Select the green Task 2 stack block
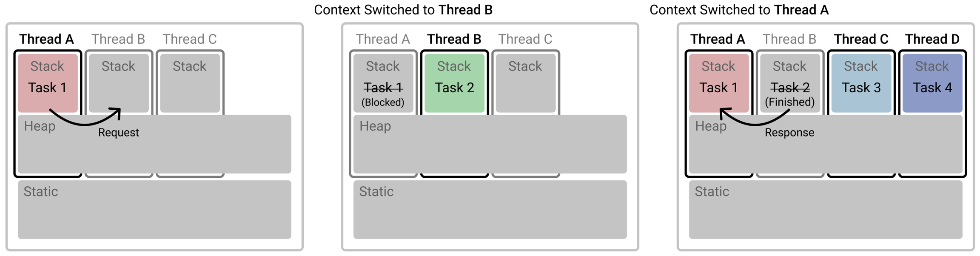The image size is (980, 256). pyautogui.click(x=454, y=83)
